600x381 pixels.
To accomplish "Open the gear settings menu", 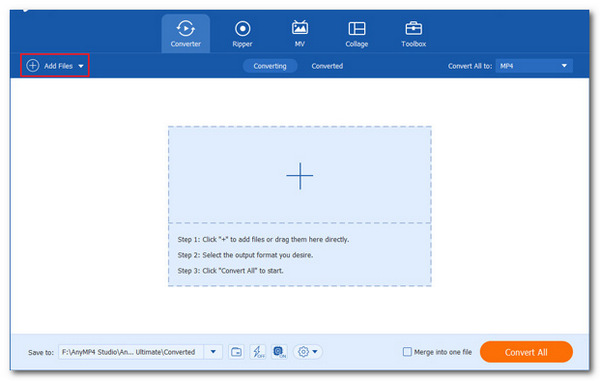I will coord(303,352).
